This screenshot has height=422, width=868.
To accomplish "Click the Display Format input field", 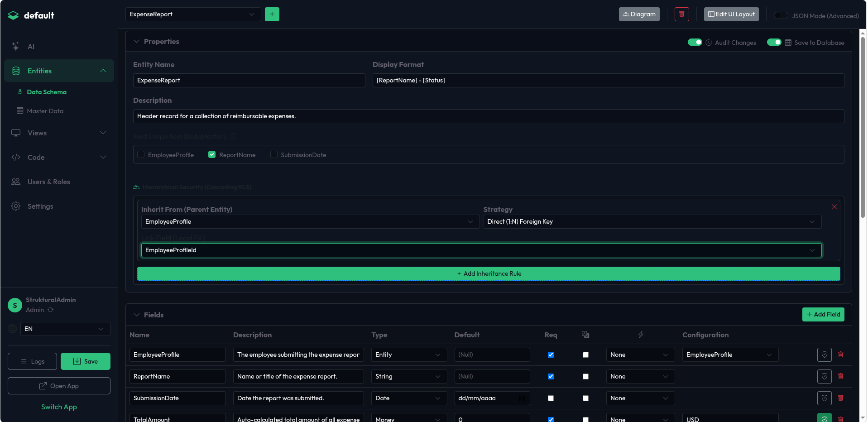I will coord(608,80).
